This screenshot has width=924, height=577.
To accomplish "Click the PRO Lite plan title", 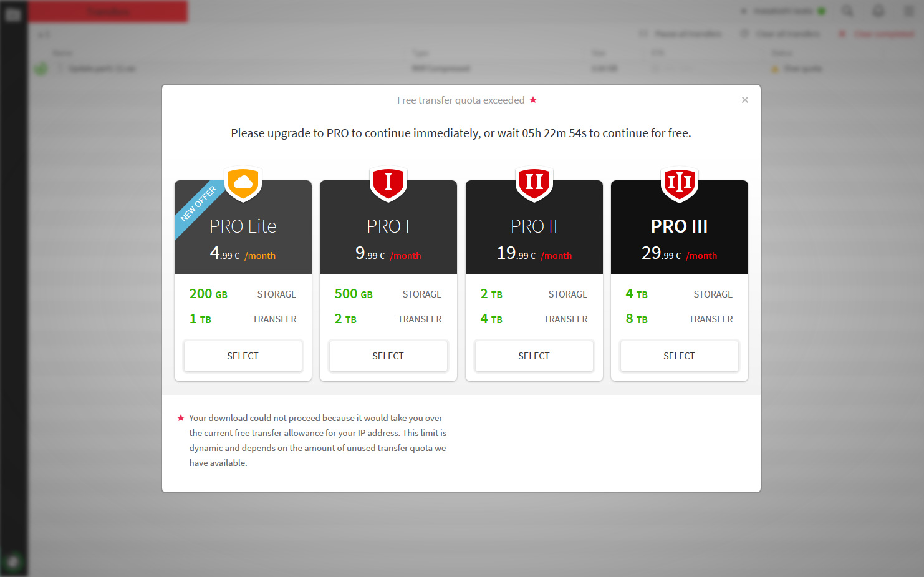I will 243,226.
